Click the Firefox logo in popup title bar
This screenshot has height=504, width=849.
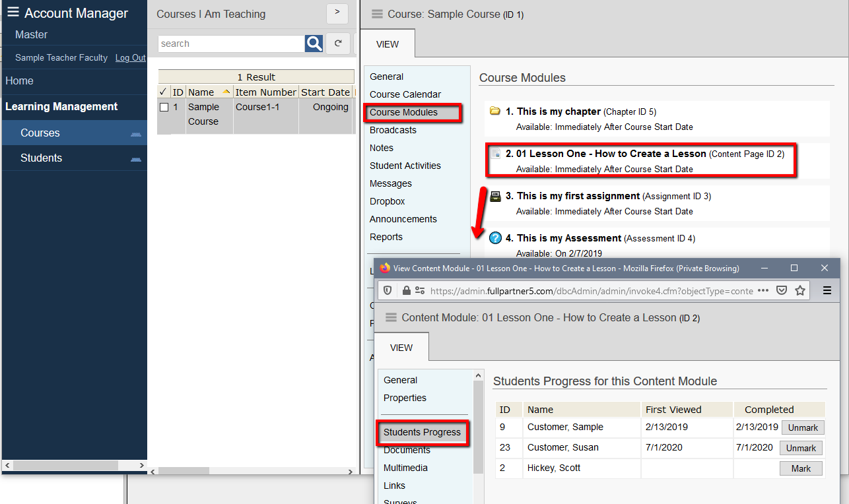click(386, 268)
